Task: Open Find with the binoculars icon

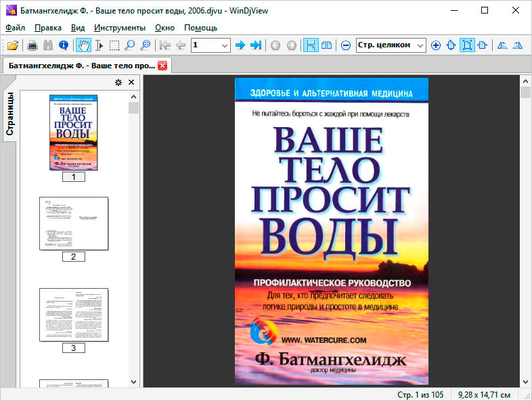Action: 48,45
